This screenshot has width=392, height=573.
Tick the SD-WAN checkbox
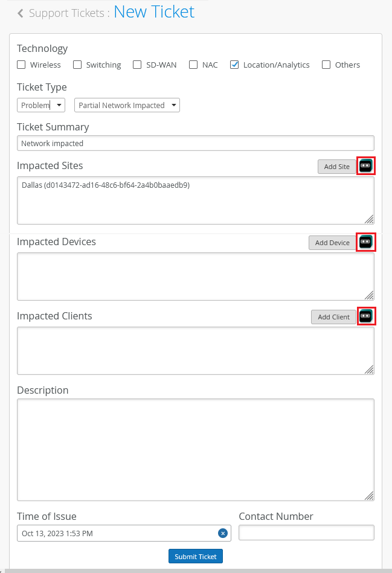[x=137, y=65]
